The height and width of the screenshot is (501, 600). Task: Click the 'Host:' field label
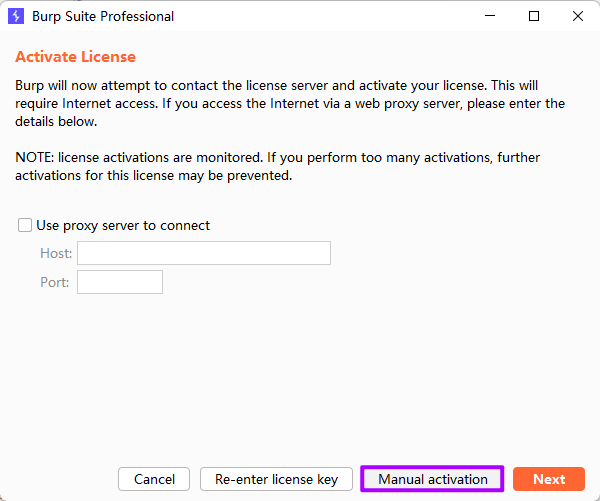tap(56, 254)
